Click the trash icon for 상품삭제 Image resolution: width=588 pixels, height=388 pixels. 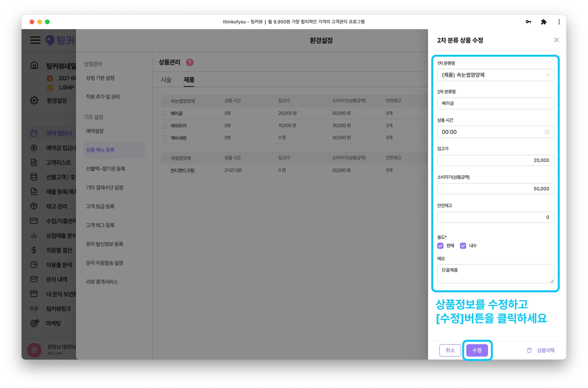[529, 350]
